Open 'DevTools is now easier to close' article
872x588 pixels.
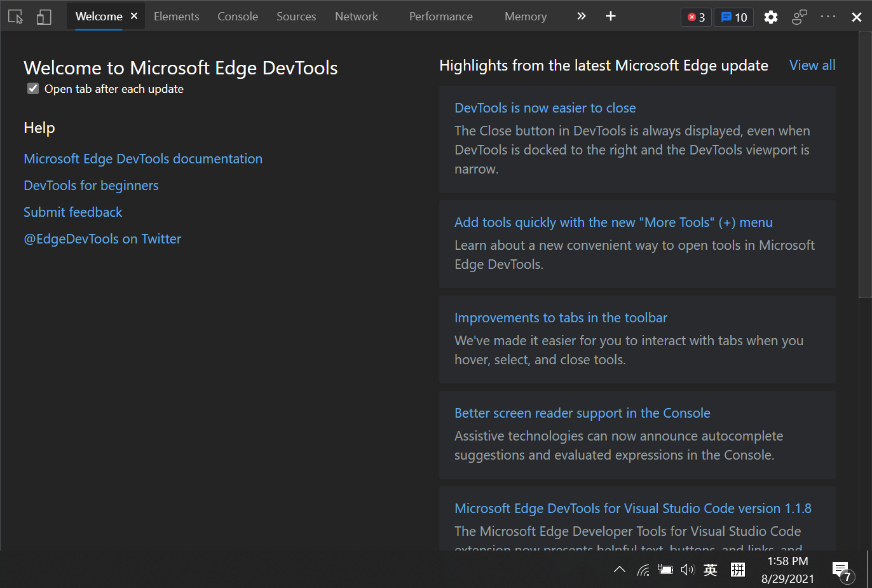point(545,108)
